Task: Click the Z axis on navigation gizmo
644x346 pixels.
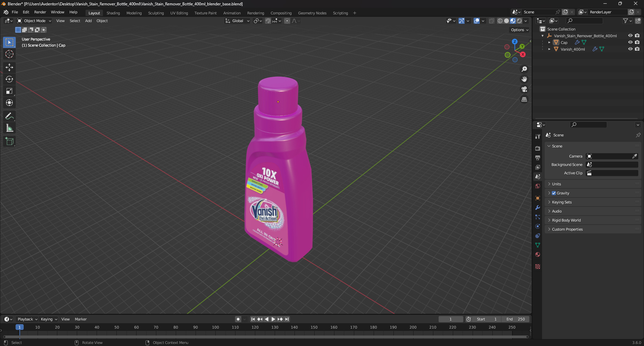Action: (515, 42)
